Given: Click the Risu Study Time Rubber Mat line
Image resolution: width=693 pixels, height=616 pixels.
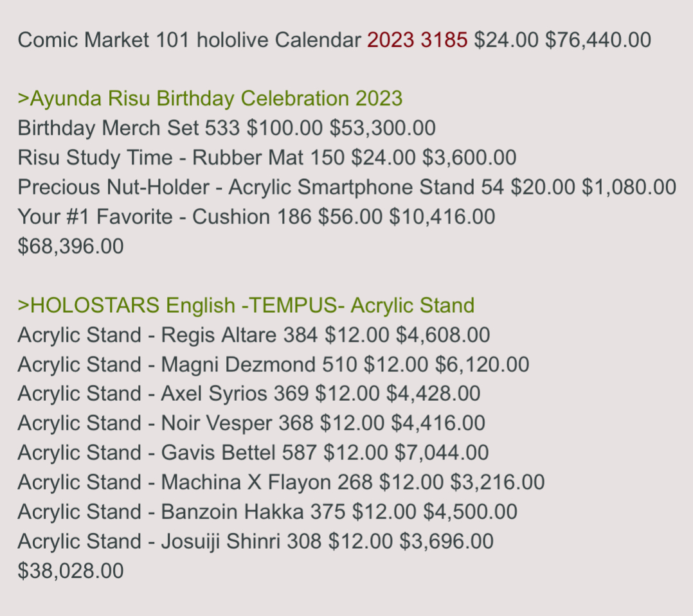Looking at the screenshot, I should pos(267,157).
